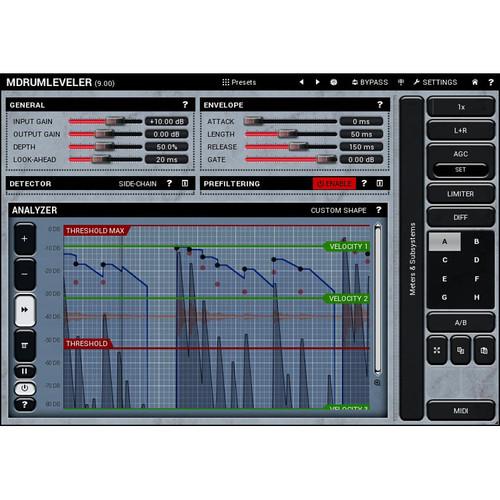Expand Meters & Subsystems panel
Screen dimensions: 500x500
click(412, 259)
